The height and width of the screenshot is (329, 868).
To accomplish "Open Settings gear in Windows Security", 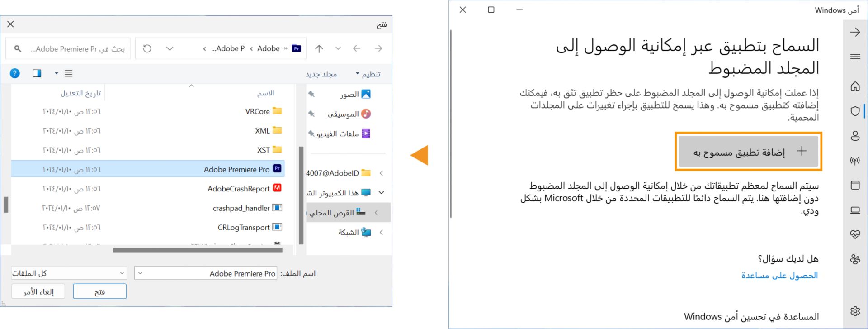I will pyautogui.click(x=855, y=311).
